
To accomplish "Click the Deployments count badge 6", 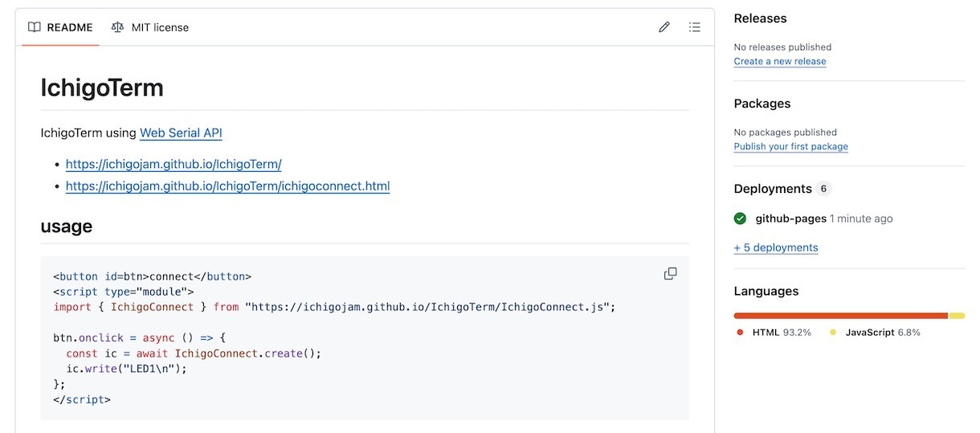I will coord(823,189).
